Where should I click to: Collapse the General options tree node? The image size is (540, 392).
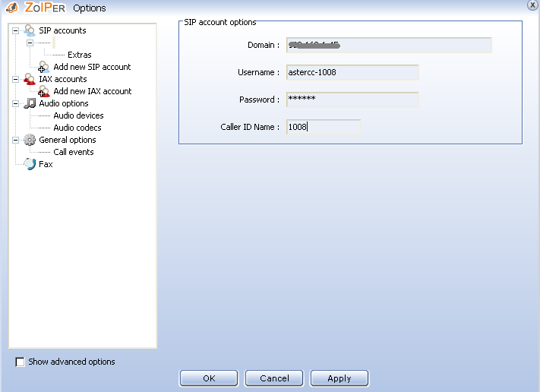coord(15,140)
